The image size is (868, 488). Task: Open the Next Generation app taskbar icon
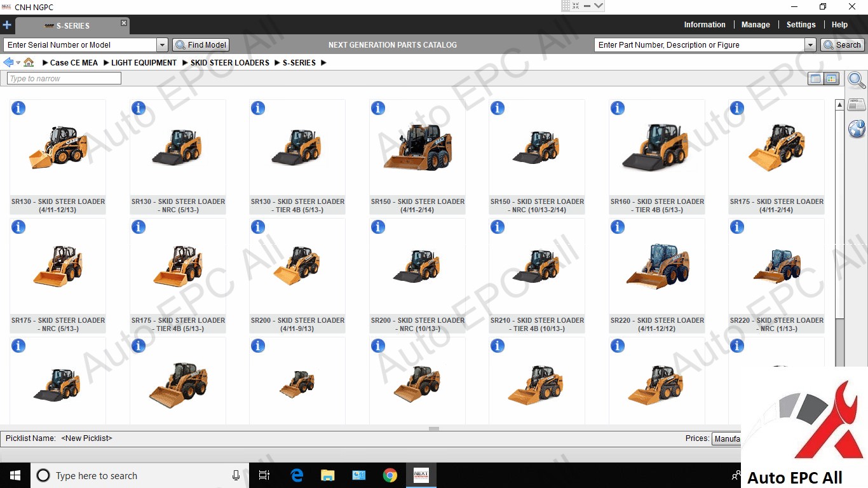421,475
